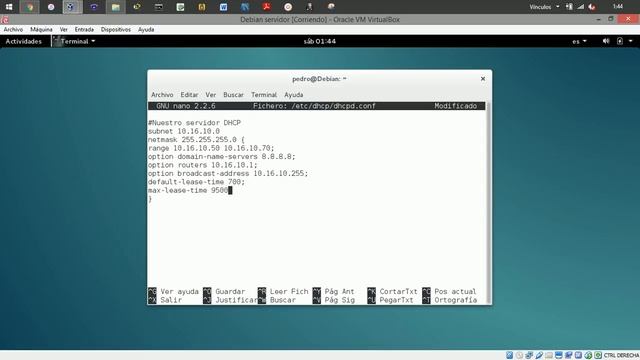Image resolution: width=640 pixels, height=360 pixels.
Task: Open the terminal Terminal menu
Action: pos(264,95)
